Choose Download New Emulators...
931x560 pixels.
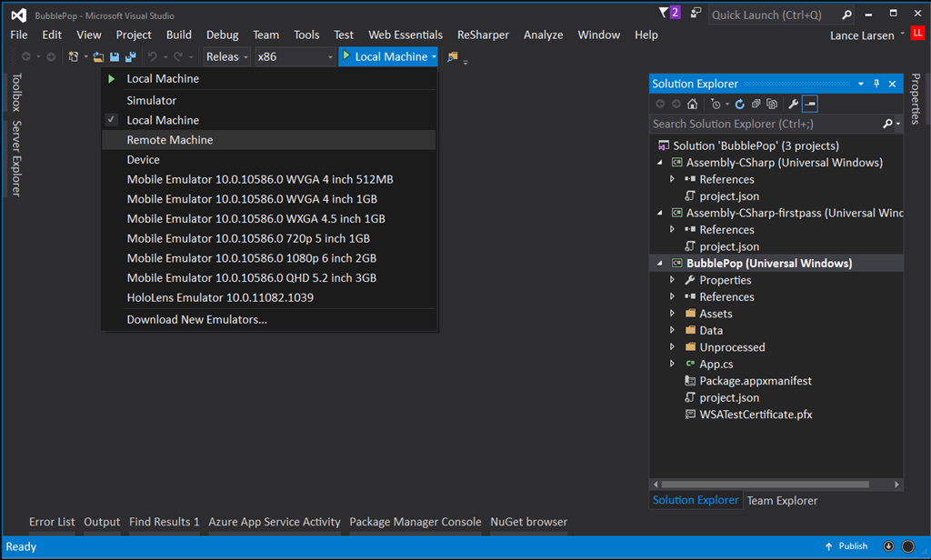(x=269, y=319)
